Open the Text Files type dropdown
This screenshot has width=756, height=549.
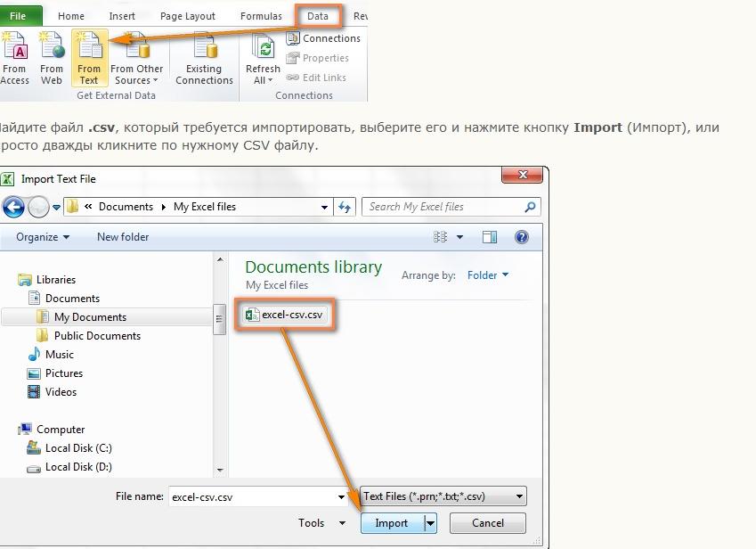point(443,496)
